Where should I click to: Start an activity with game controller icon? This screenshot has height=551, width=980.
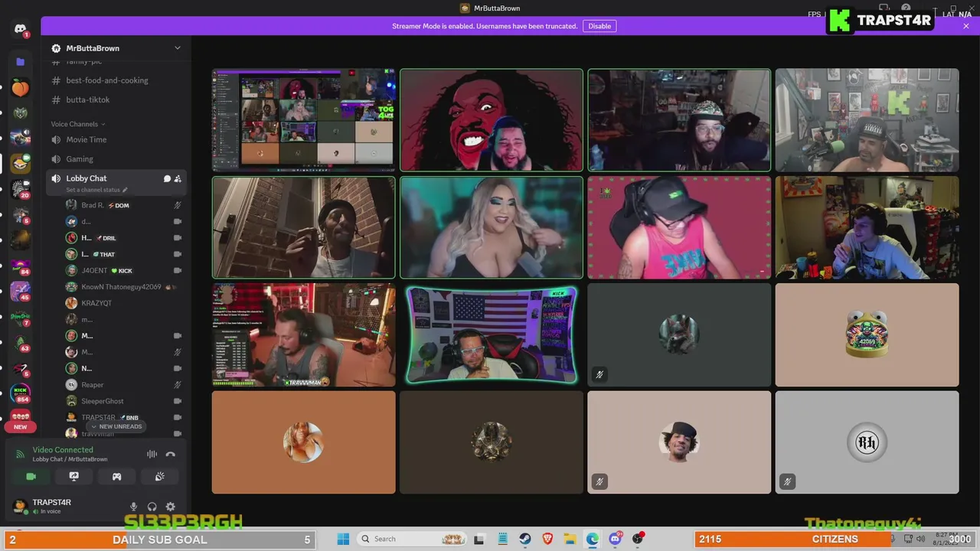tap(116, 476)
